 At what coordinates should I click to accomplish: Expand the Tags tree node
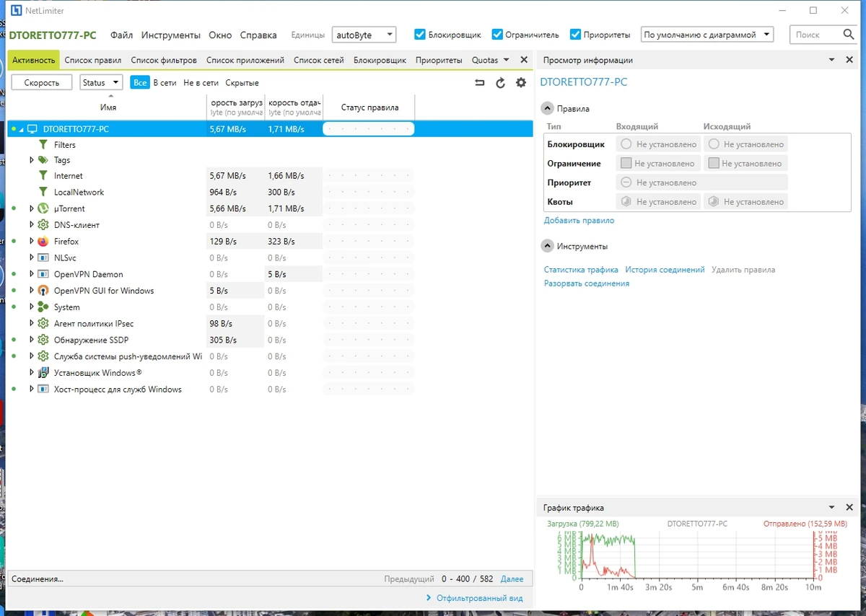click(32, 160)
